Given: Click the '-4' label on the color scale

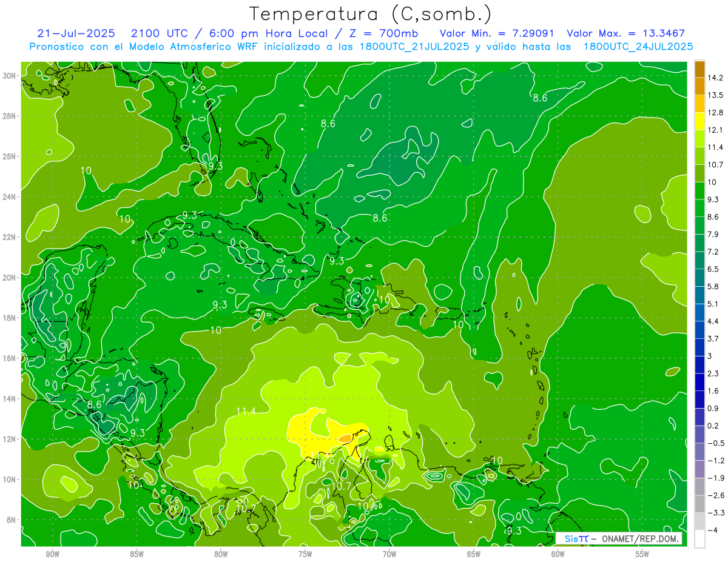Looking at the screenshot, I should pos(713,530).
